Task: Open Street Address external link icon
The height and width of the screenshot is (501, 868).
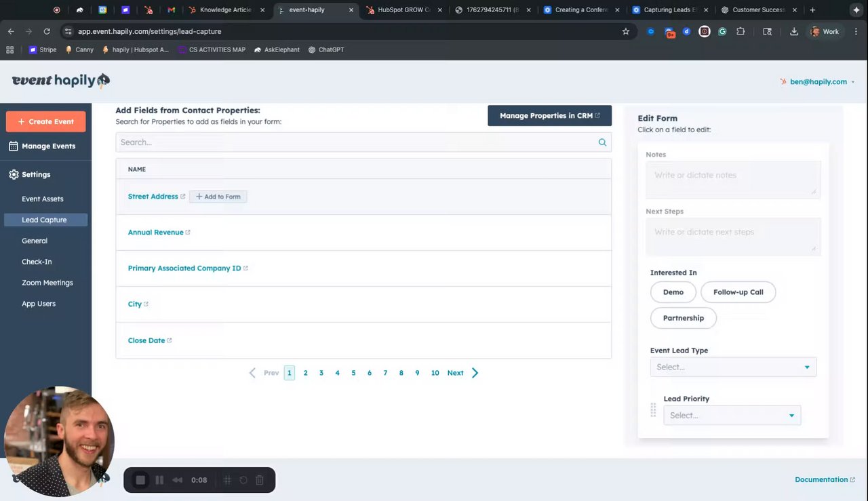Action: pyautogui.click(x=183, y=197)
